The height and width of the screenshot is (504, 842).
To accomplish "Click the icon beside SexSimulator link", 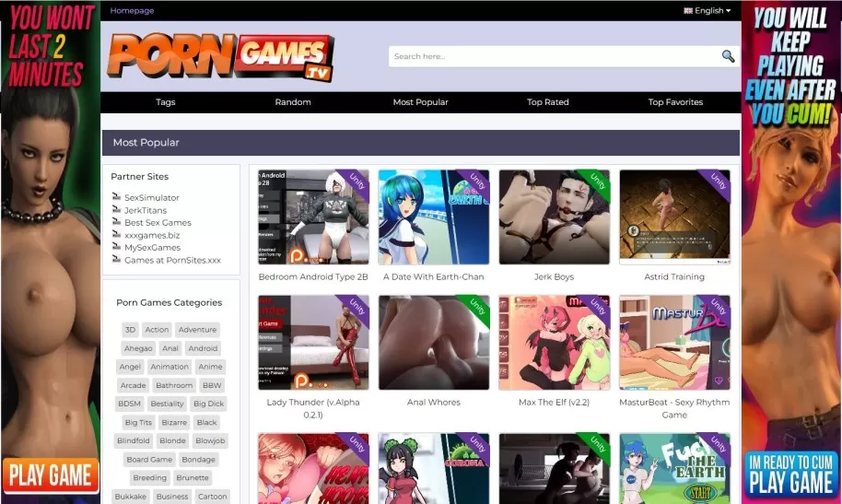I will tap(116, 196).
